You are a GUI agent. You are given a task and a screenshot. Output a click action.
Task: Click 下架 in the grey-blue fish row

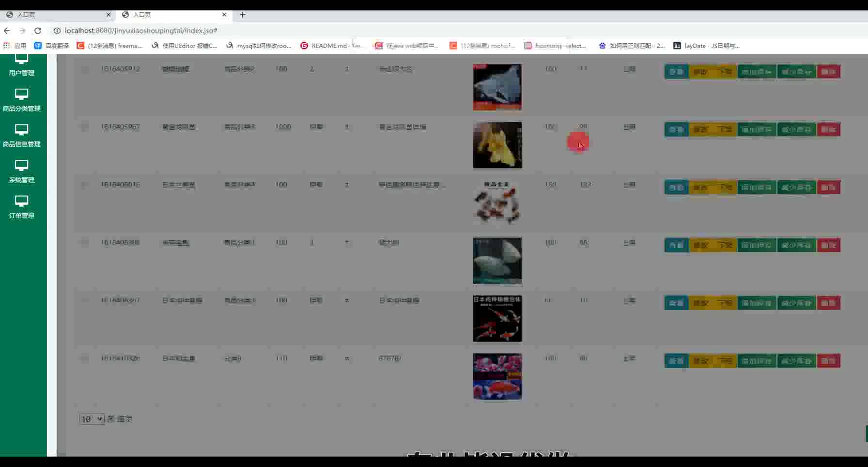[x=725, y=72]
